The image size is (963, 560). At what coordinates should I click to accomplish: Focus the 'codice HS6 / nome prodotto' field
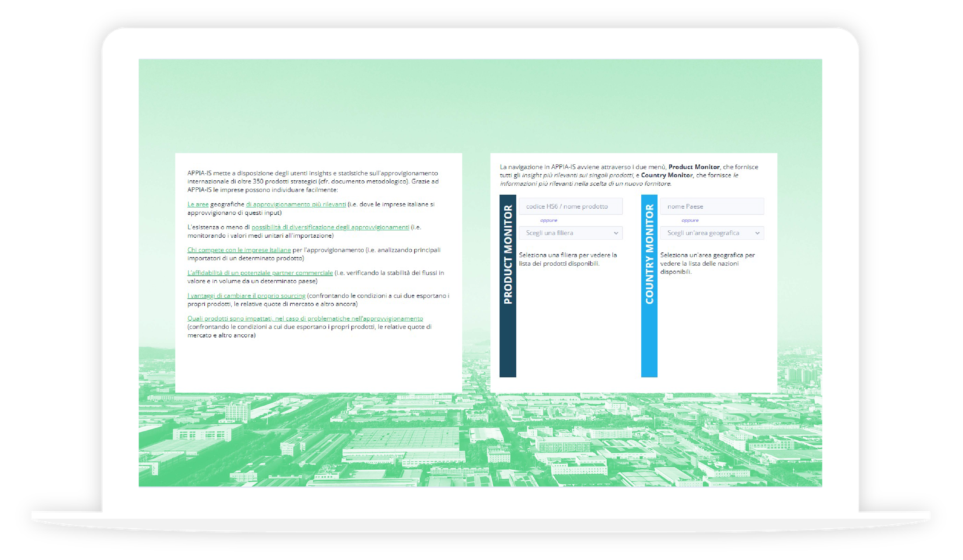click(x=571, y=206)
